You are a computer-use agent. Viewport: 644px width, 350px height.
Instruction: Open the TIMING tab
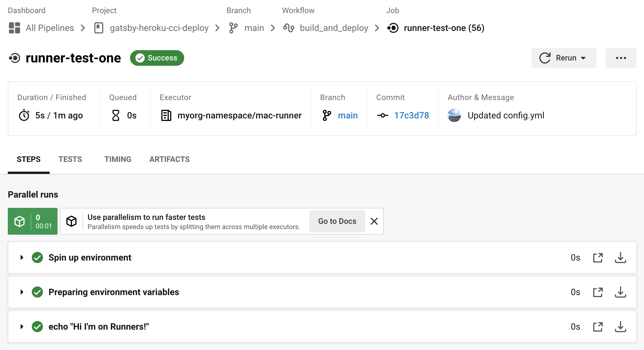(118, 159)
